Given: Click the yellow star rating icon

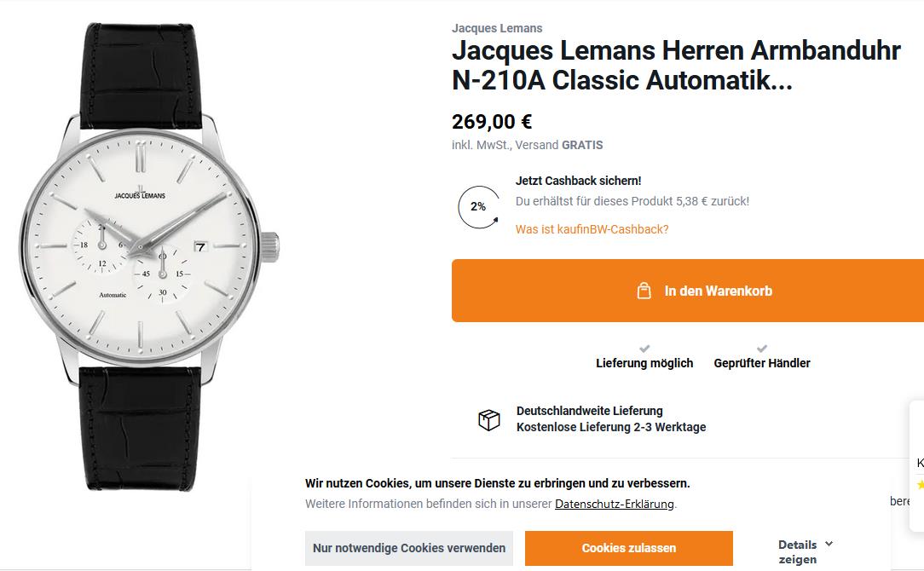Looking at the screenshot, I should [x=921, y=485].
